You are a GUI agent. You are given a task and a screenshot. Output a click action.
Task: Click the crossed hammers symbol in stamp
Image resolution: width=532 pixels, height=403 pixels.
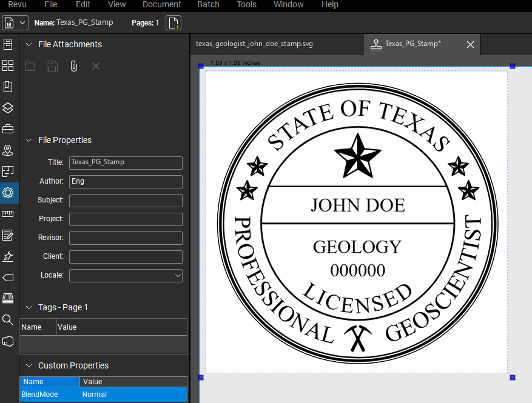tap(358, 338)
